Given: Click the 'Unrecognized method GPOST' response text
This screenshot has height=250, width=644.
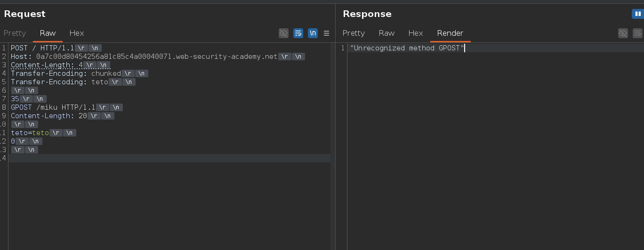Looking at the screenshot, I should pos(407,48).
